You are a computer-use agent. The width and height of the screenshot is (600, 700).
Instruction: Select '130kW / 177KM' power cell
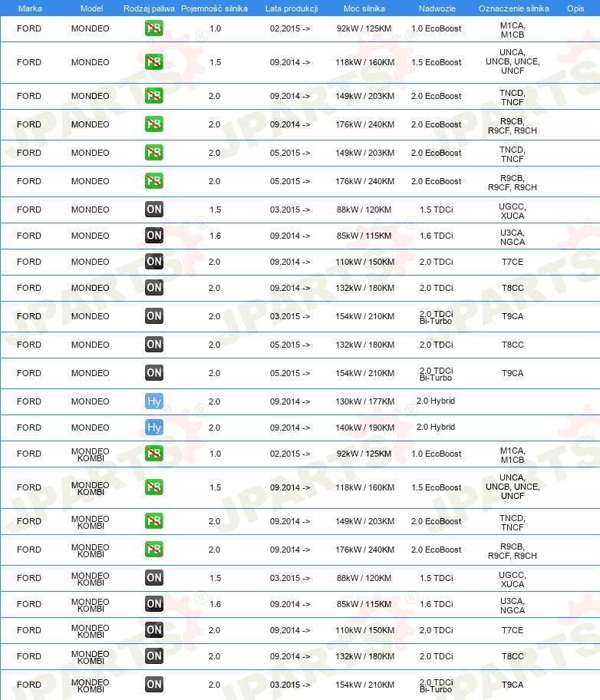[364, 401]
